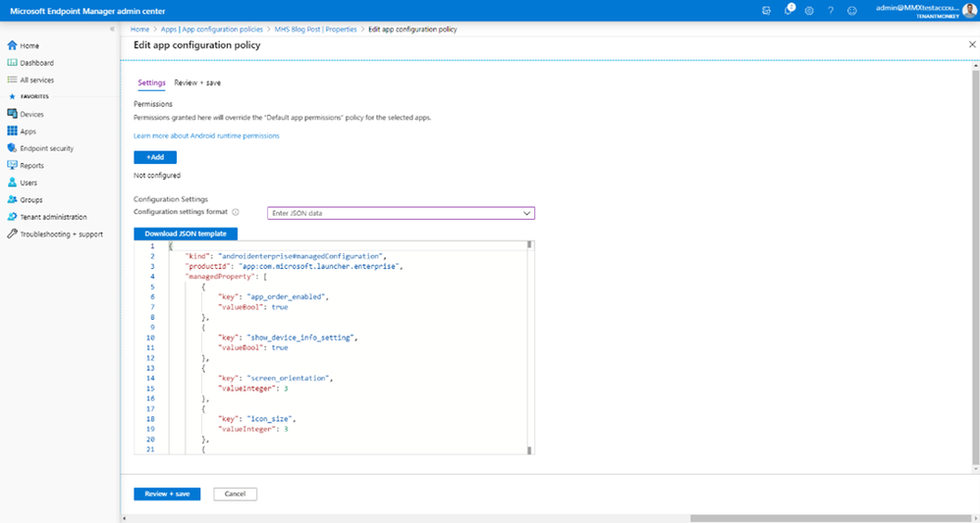This screenshot has height=523, width=980.
Task: Collapse the left navigation menu
Action: coord(112,29)
